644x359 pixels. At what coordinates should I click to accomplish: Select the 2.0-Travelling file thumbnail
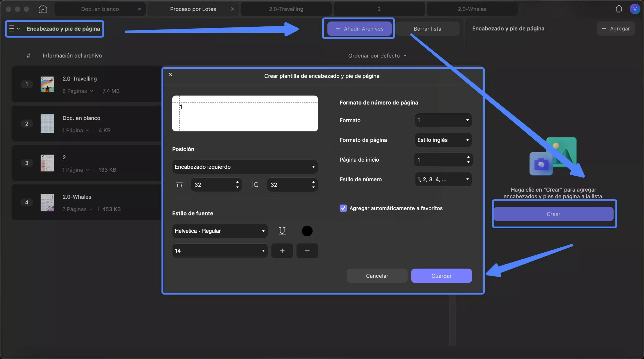[x=47, y=84]
